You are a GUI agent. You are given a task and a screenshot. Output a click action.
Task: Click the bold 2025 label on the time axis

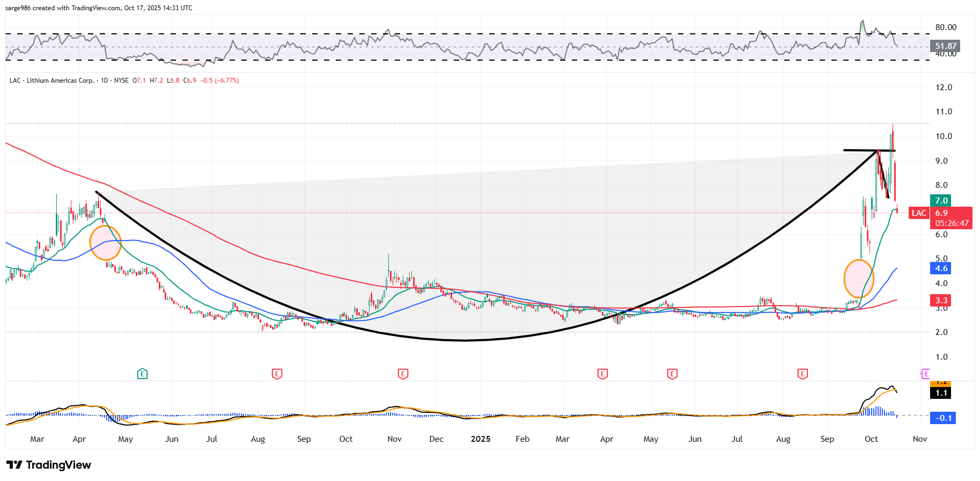pyautogui.click(x=480, y=439)
